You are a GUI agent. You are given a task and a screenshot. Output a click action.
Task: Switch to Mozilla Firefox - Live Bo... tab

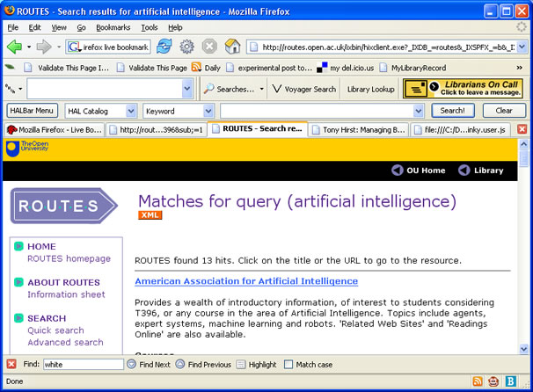[x=54, y=129]
